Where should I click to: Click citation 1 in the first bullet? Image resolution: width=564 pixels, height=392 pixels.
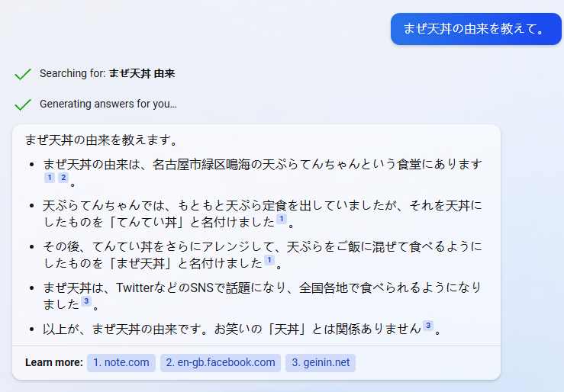(x=50, y=178)
